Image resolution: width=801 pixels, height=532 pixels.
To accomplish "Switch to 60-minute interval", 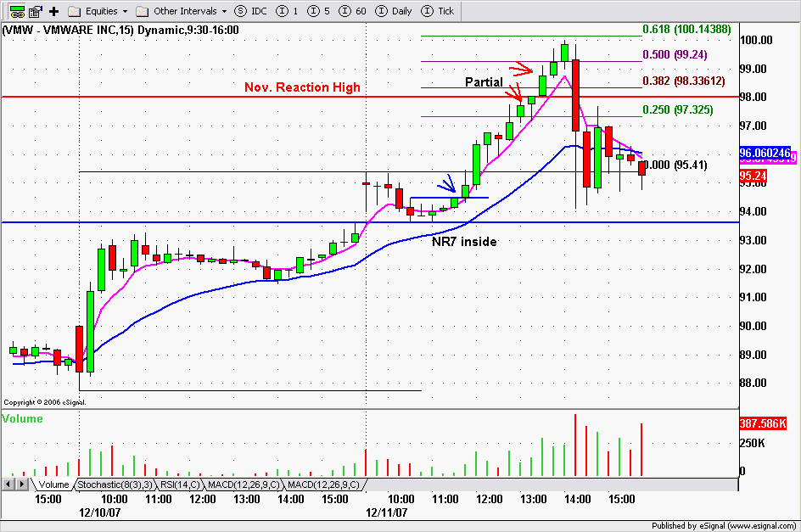I will coord(352,11).
